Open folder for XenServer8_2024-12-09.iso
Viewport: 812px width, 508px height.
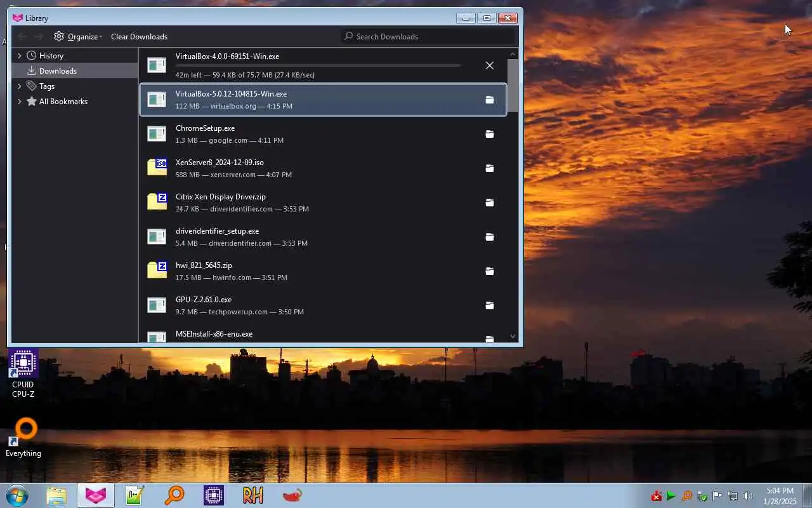coord(489,168)
